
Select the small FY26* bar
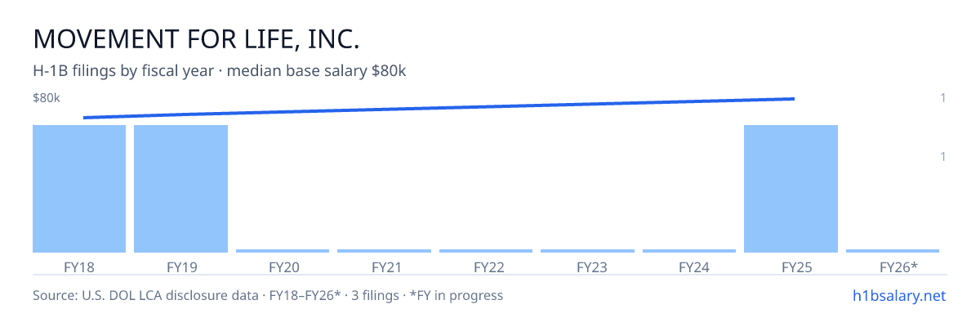pos(893,251)
